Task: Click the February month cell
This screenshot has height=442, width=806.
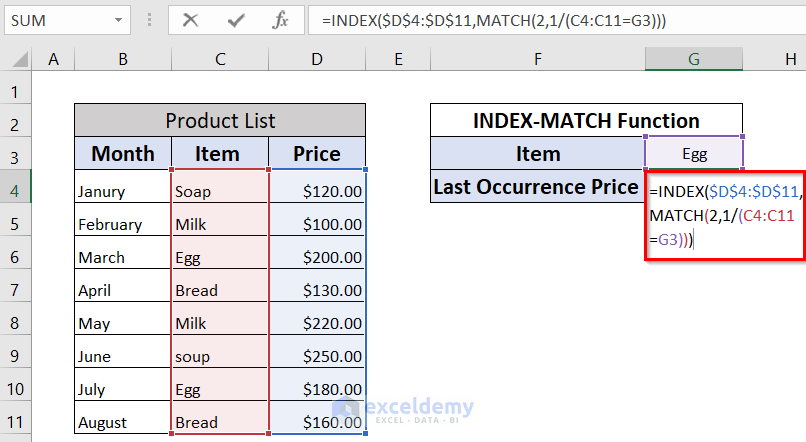Action: pos(122,224)
